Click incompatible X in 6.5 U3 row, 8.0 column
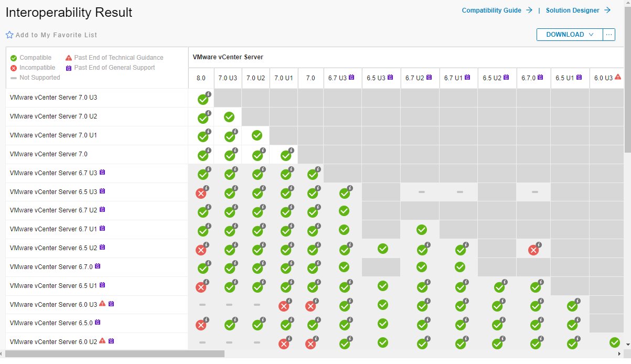 point(201,194)
